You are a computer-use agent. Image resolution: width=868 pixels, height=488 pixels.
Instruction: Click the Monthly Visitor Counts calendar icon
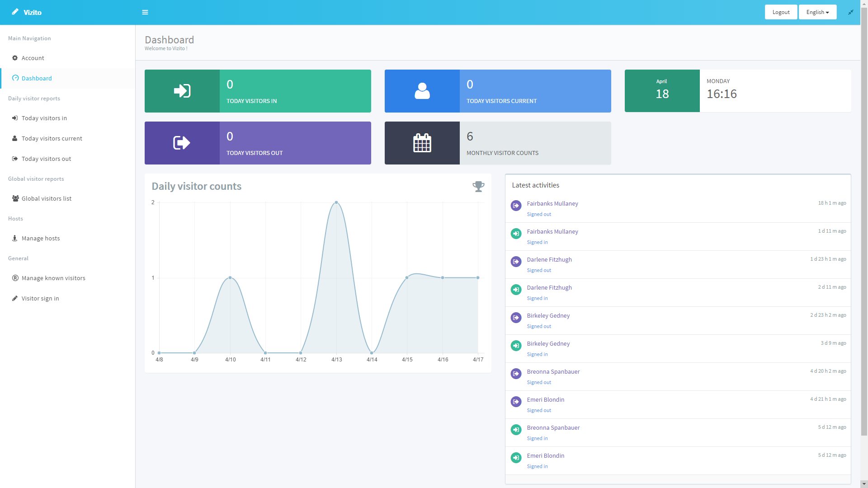point(422,143)
